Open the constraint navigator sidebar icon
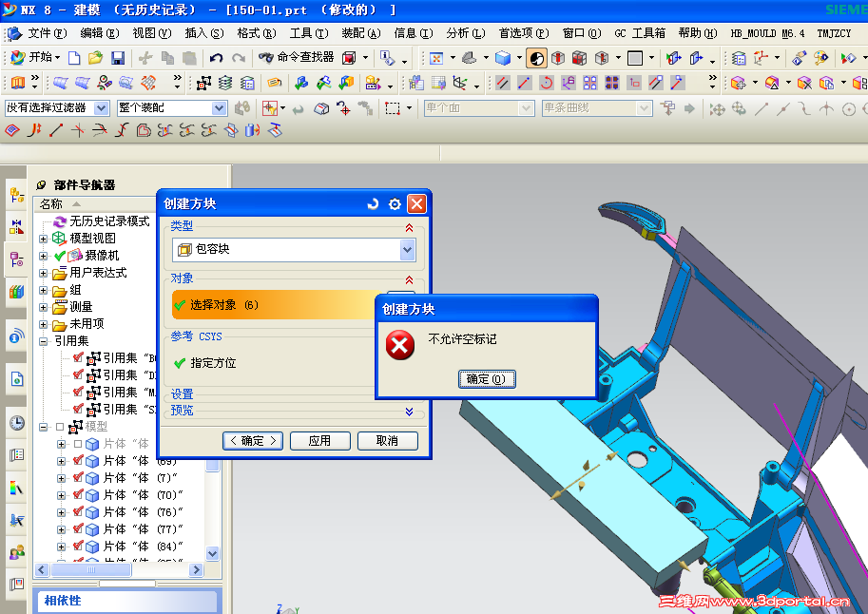This screenshot has height=614, width=868. click(x=16, y=227)
